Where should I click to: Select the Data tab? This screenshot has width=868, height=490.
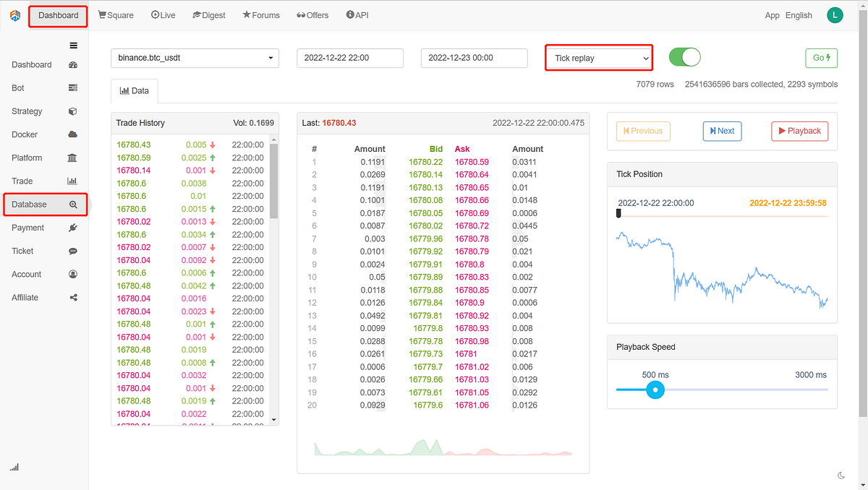(x=134, y=90)
